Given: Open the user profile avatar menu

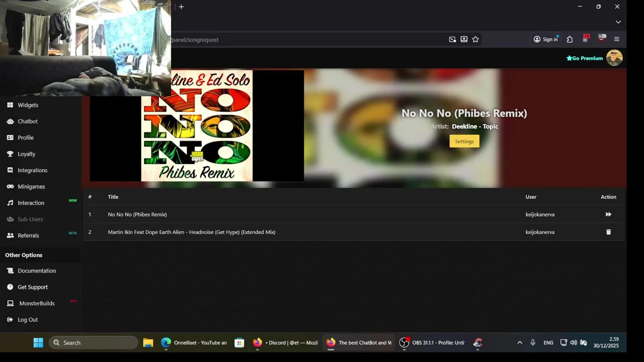Looking at the screenshot, I should [614, 58].
